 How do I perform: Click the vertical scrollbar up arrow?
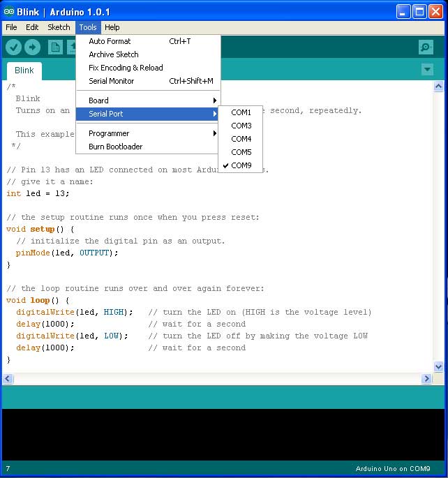point(438,87)
